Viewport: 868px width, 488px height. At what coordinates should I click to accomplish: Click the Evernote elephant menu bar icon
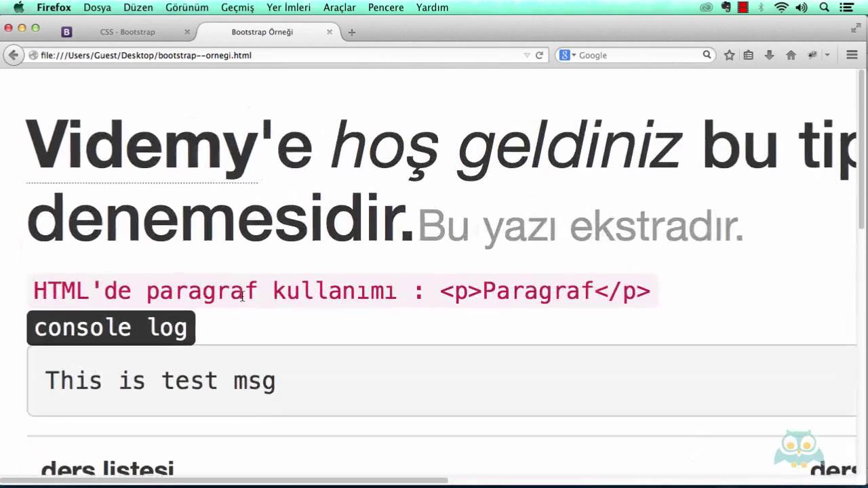pyautogui.click(x=726, y=7)
